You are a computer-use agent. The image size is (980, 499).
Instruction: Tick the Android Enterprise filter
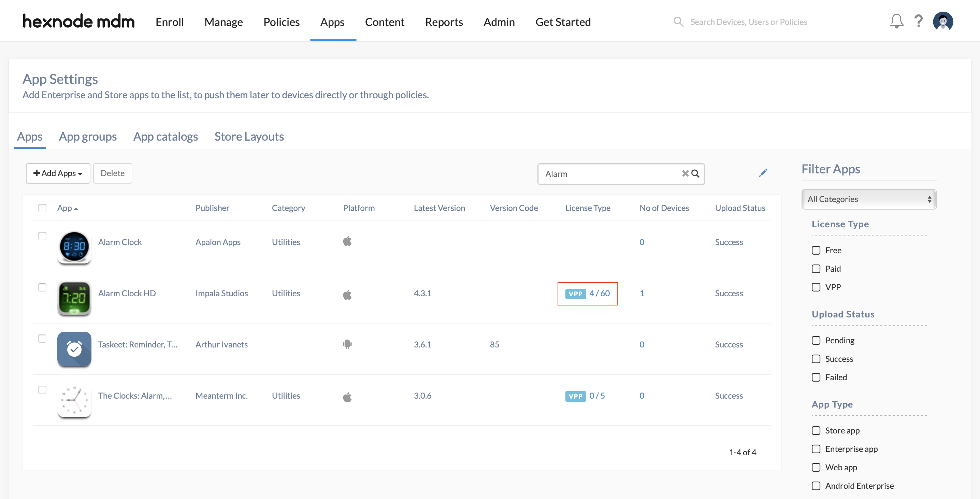816,486
